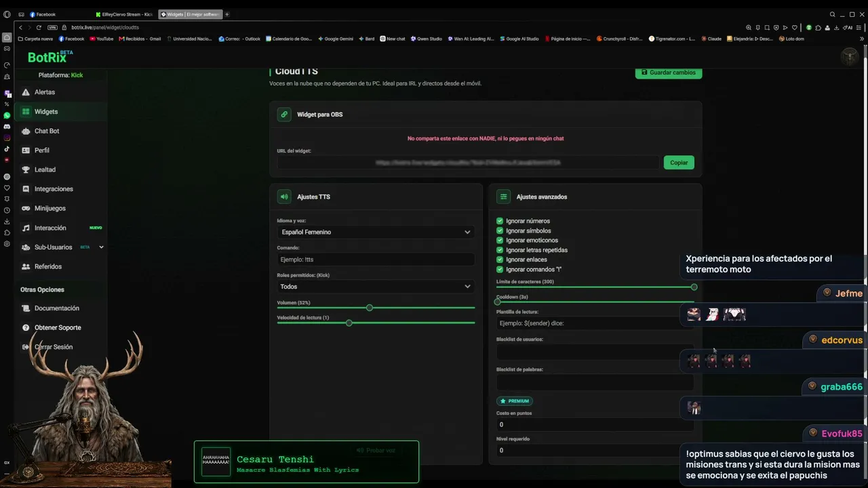
Task: Toggle Ignorar comandos "!" checkbox
Action: [500, 269]
